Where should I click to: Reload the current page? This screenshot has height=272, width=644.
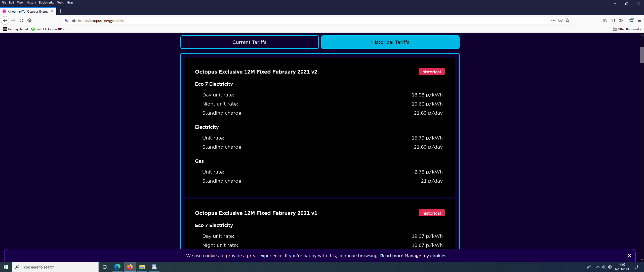click(x=21, y=20)
